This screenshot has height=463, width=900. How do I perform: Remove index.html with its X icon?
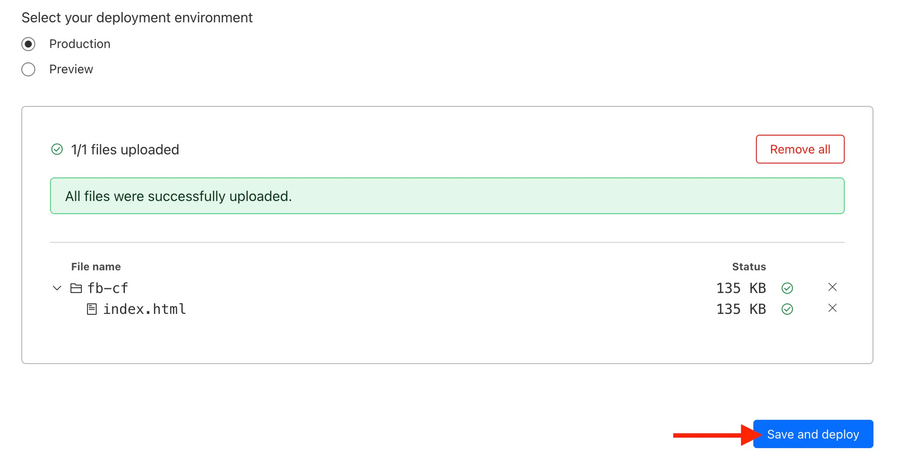point(832,308)
